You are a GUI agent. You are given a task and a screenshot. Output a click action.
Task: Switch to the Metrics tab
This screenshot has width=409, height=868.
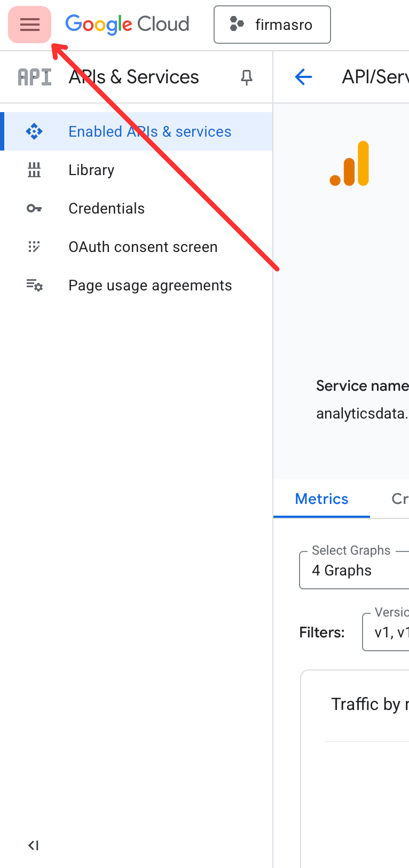[x=321, y=499]
